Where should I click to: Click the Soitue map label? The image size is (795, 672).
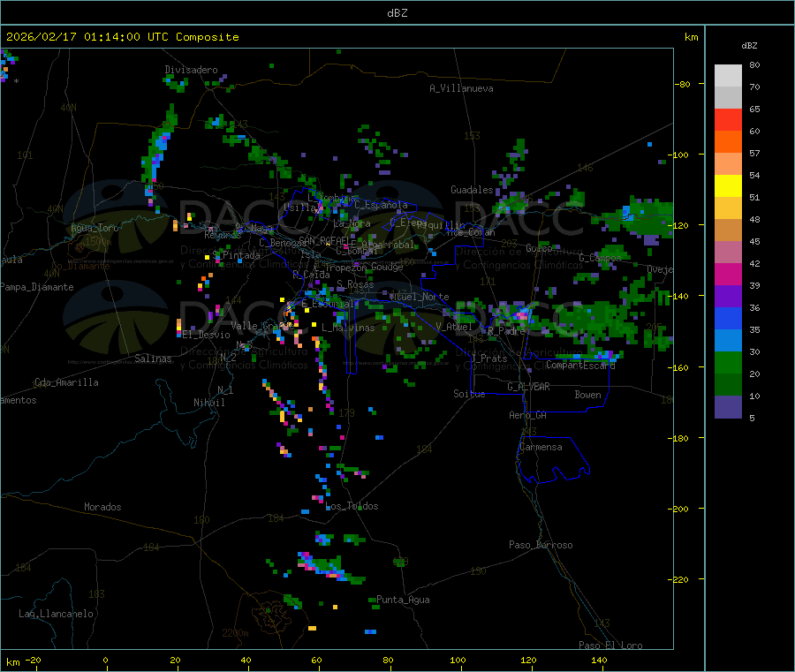(x=469, y=394)
